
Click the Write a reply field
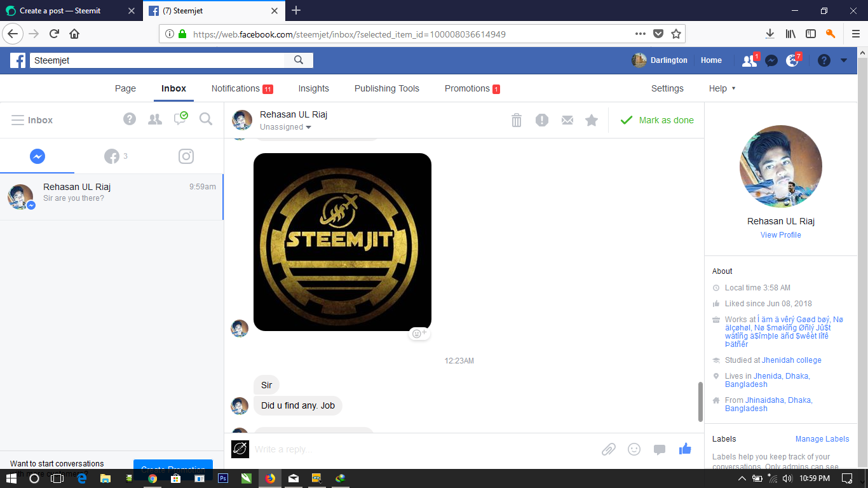[x=423, y=449]
